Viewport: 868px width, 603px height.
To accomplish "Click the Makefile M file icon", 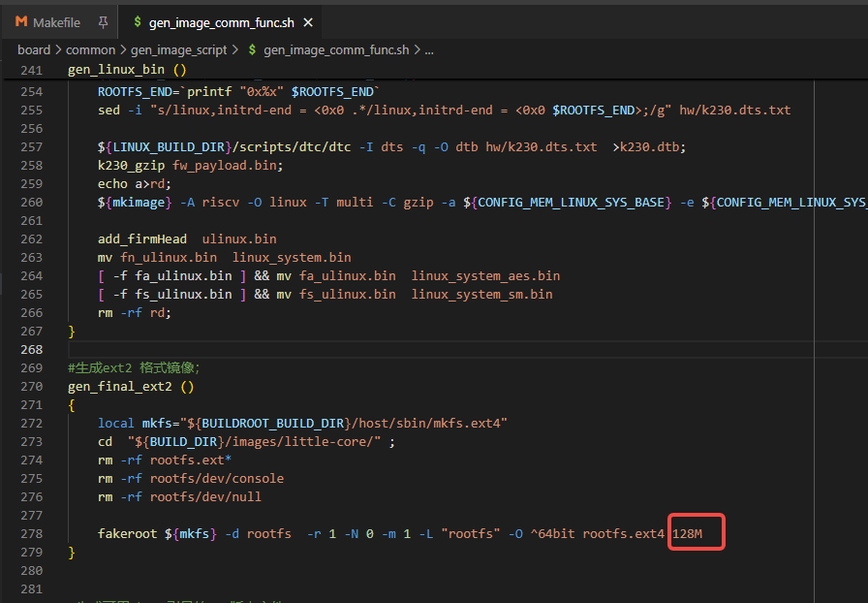I will 21,22.
